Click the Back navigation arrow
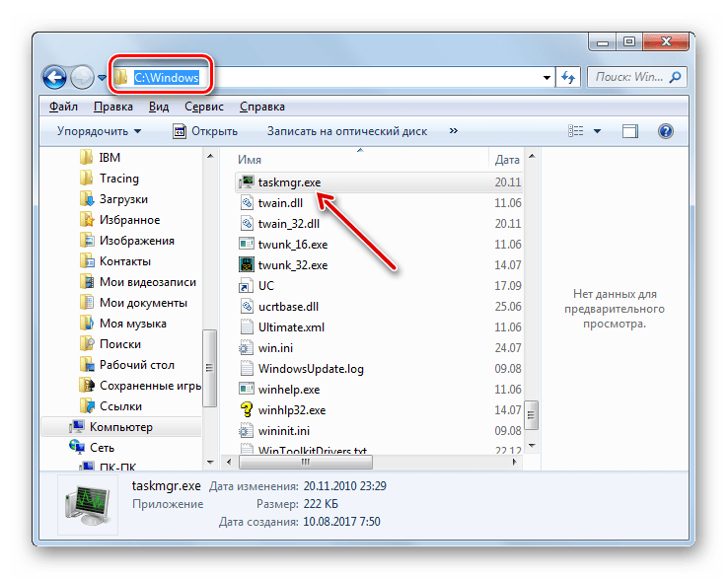 pyautogui.click(x=54, y=77)
